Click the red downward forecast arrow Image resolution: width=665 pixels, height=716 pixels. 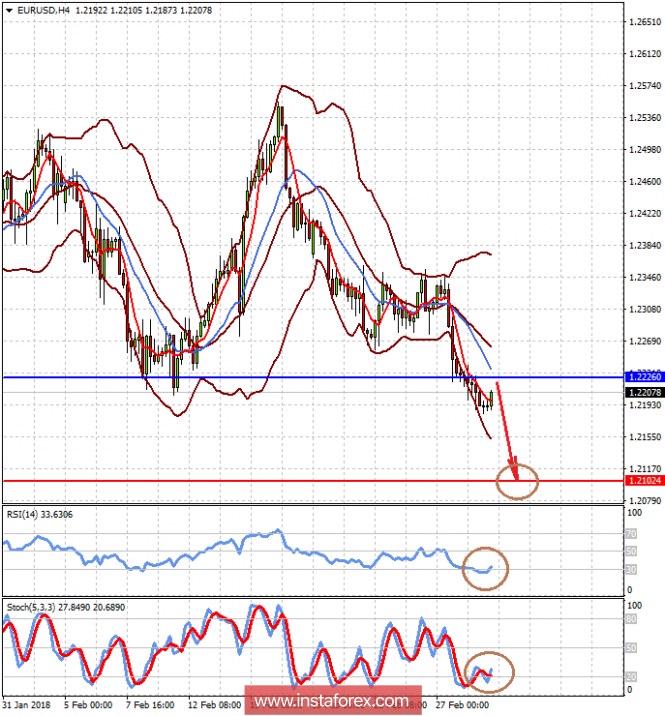pos(507,431)
